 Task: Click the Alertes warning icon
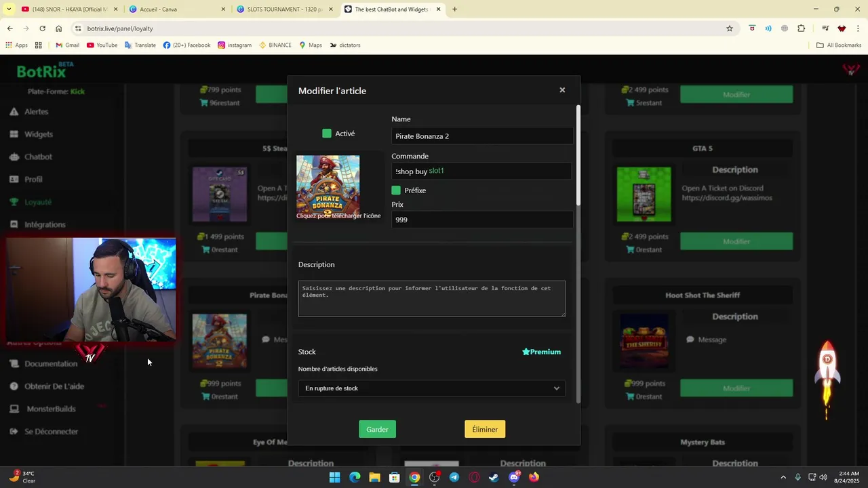(x=14, y=112)
